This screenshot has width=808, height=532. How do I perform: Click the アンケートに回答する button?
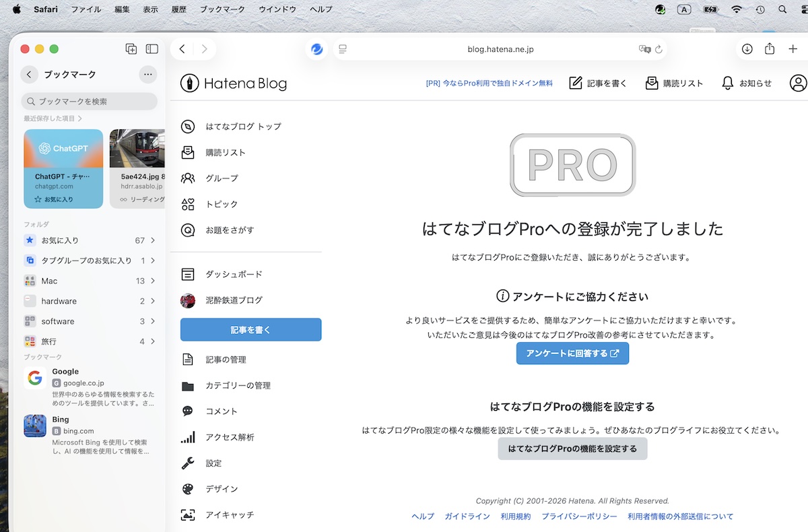tap(572, 354)
